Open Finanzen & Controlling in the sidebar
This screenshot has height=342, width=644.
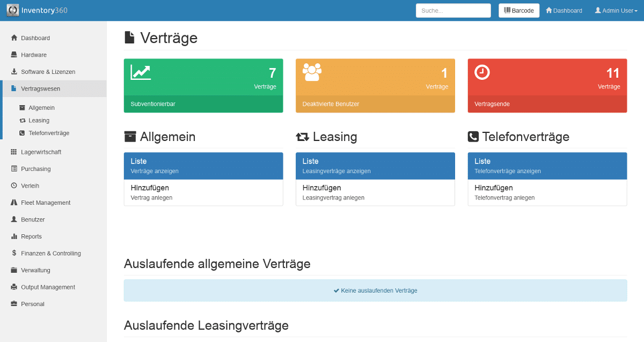[50, 252]
